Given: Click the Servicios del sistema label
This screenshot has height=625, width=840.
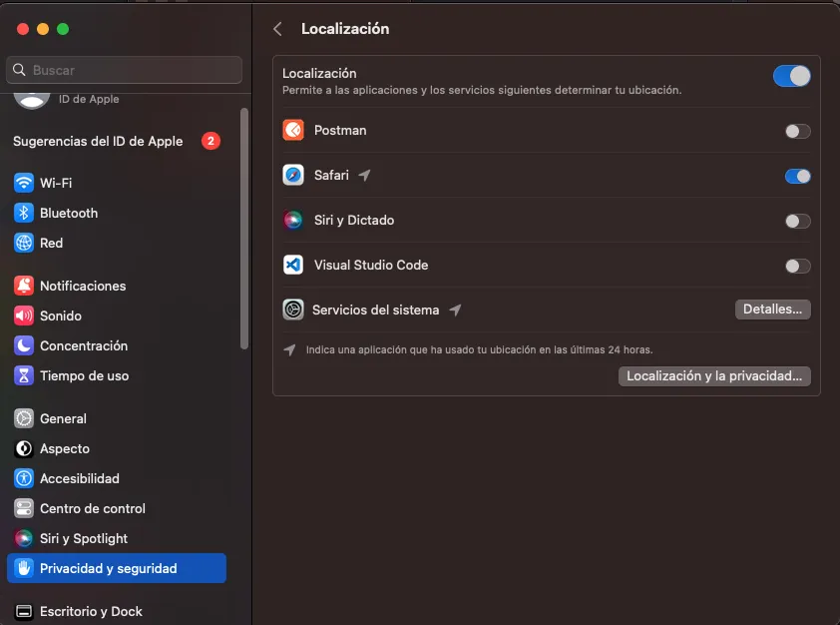Looking at the screenshot, I should (375, 310).
